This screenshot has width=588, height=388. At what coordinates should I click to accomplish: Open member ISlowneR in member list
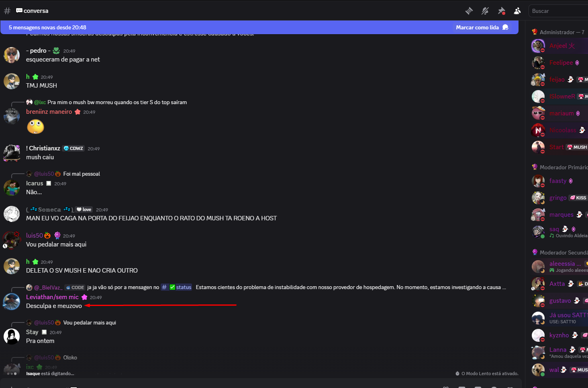click(x=559, y=96)
